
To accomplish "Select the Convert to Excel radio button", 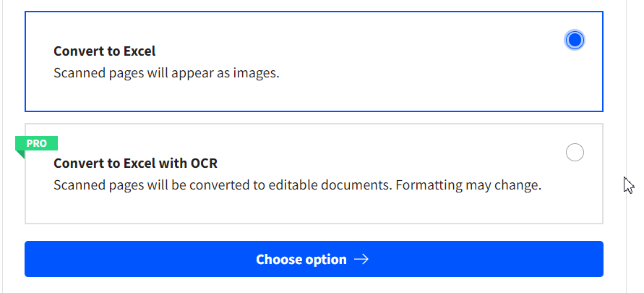I will click(574, 40).
